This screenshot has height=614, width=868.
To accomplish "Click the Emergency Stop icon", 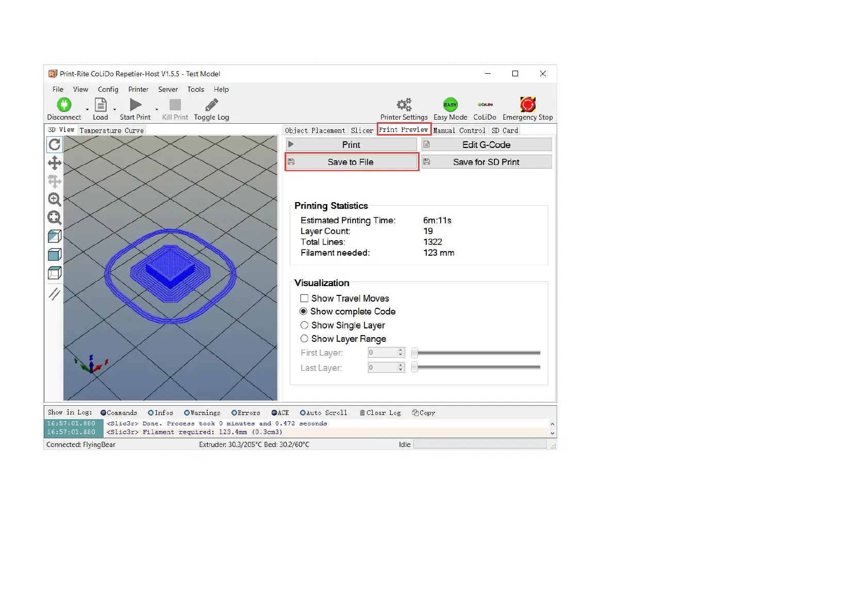I will 527,105.
